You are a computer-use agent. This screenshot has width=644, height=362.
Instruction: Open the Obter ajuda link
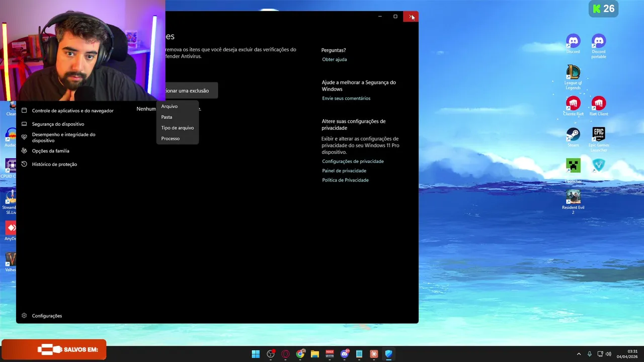coord(335,59)
